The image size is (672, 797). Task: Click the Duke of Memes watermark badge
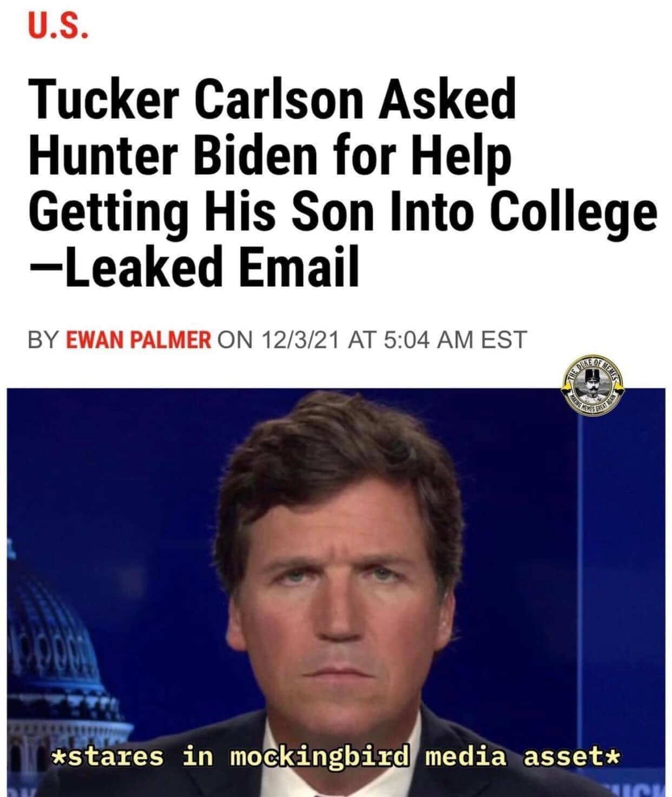tap(593, 388)
